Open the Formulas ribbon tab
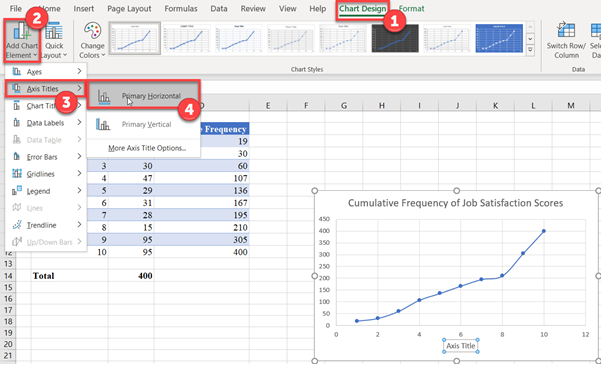The image size is (601, 365). pos(181,8)
